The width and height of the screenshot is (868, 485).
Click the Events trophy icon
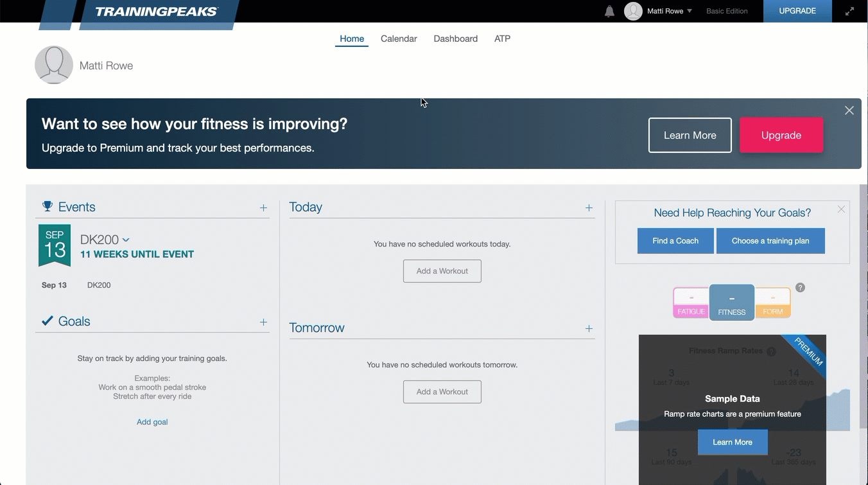click(x=48, y=206)
